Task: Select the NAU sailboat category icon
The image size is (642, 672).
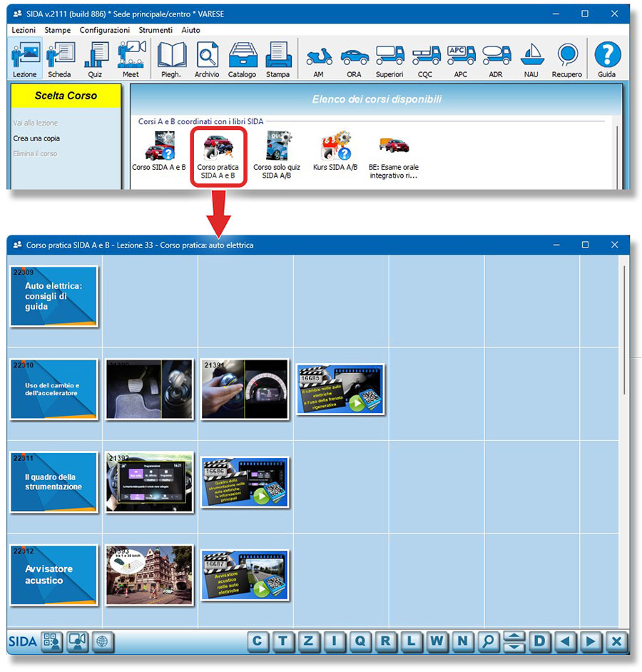Action: (x=531, y=59)
